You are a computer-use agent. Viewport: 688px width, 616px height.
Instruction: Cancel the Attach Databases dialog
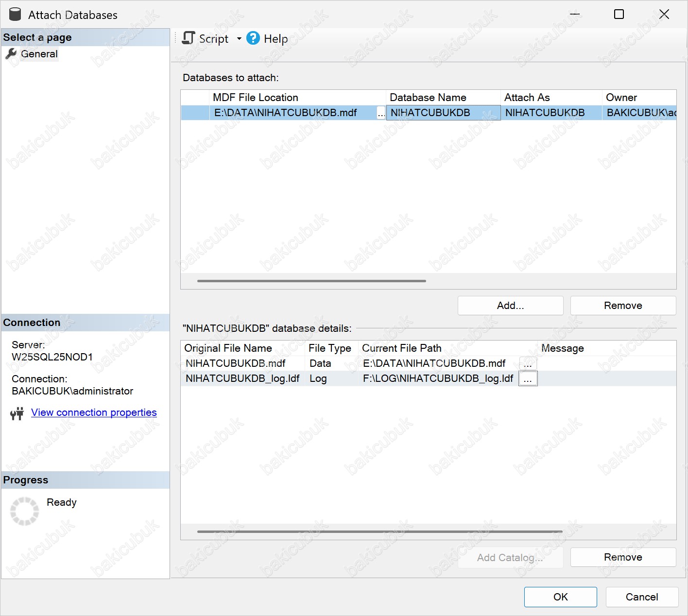641,597
